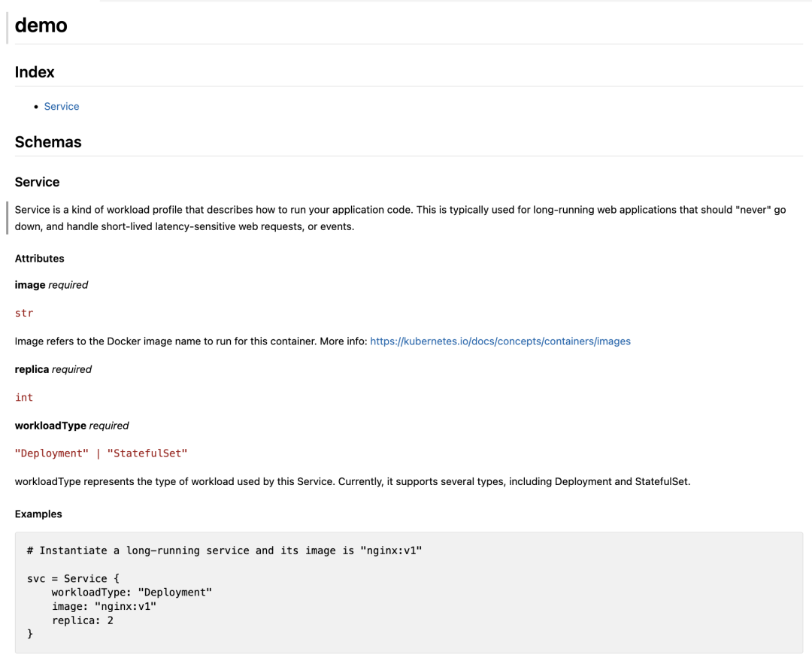The image size is (812, 664).
Task: Click the "svc = Service {" code line
Action: coord(73,578)
